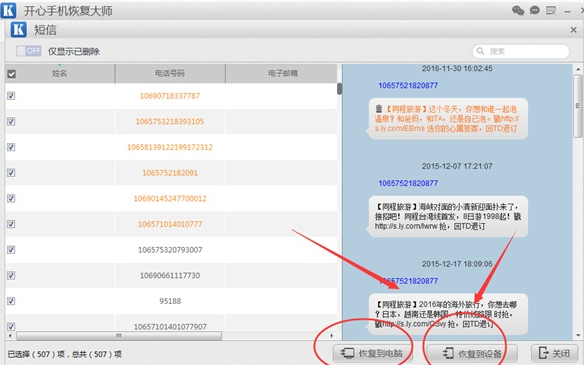Toggle the 仅显示已删除 OFF switch

[x=29, y=51]
